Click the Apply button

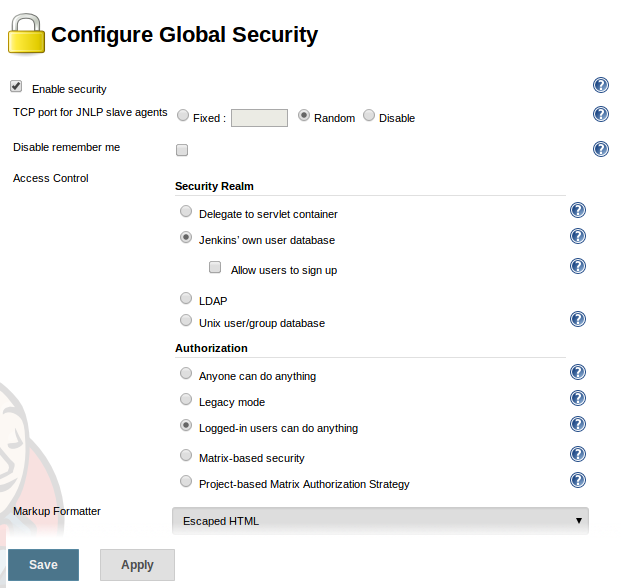[137, 565]
